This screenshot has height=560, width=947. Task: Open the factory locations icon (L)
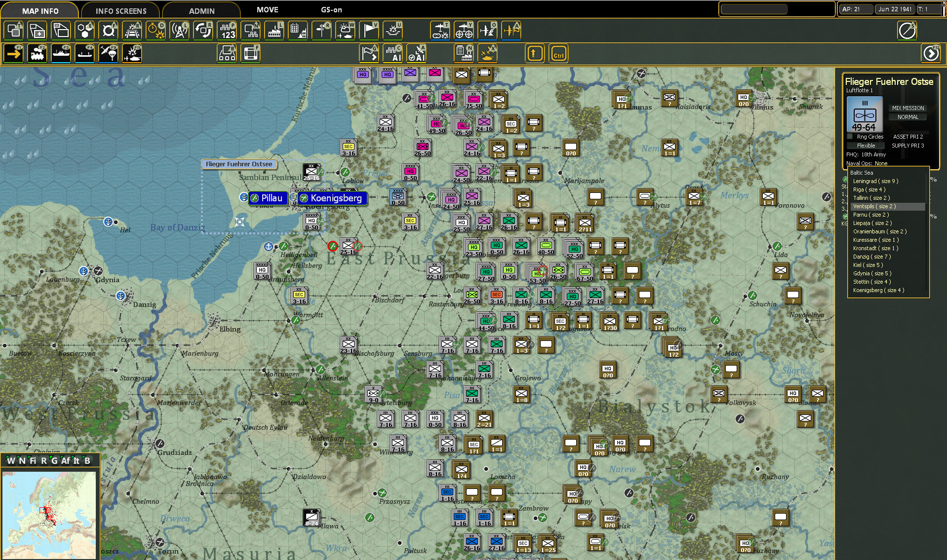(275, 30)
